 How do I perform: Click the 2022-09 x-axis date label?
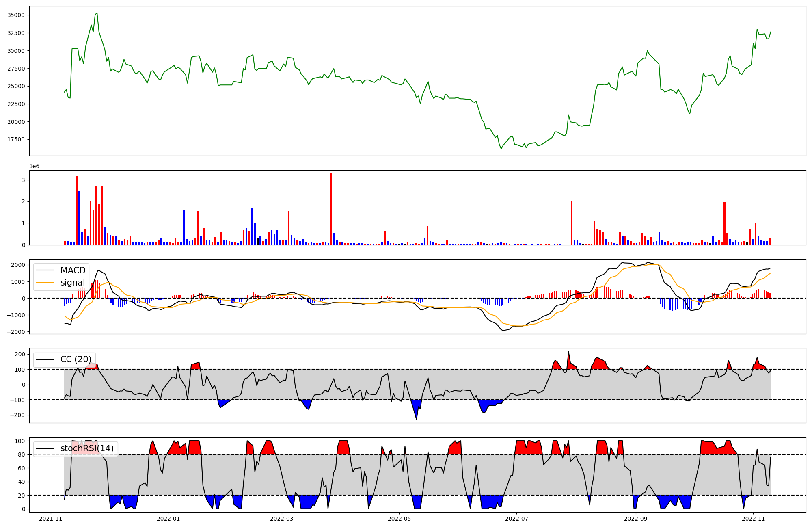tap(635, 519)
